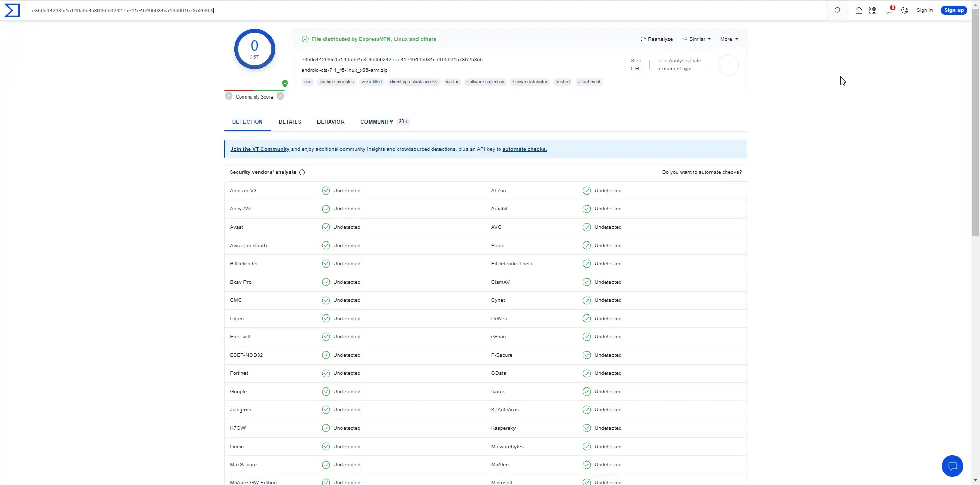Vote negative on Community Score
980x485 pixels.
coord(229,96)
